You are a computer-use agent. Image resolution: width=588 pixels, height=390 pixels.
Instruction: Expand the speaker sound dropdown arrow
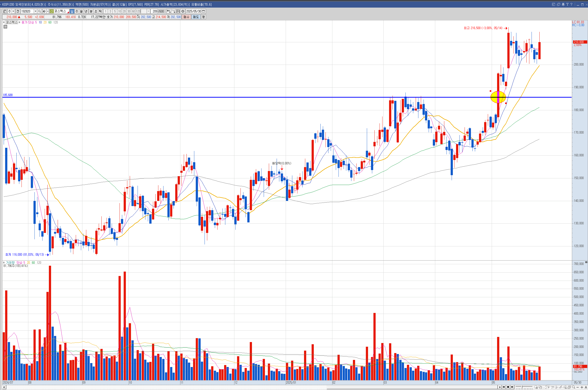tap(48, 11)
